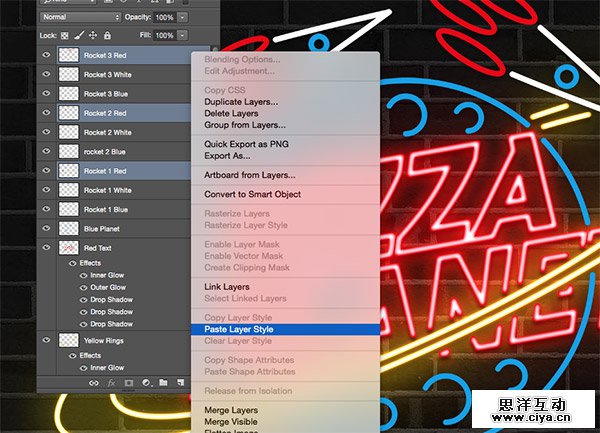
Task: Toggle visibility of Red Text layer
Action: [46, 248]
